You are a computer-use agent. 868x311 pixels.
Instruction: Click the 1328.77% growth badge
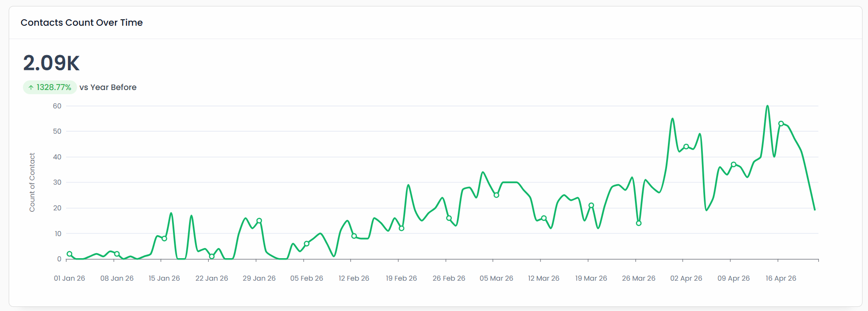pos(50,87)
